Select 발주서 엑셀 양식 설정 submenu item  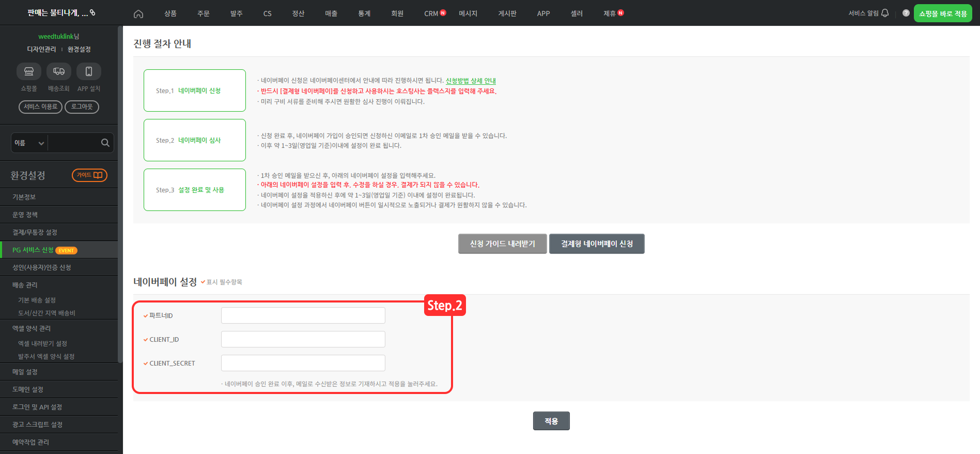click(x=46, y=356)
